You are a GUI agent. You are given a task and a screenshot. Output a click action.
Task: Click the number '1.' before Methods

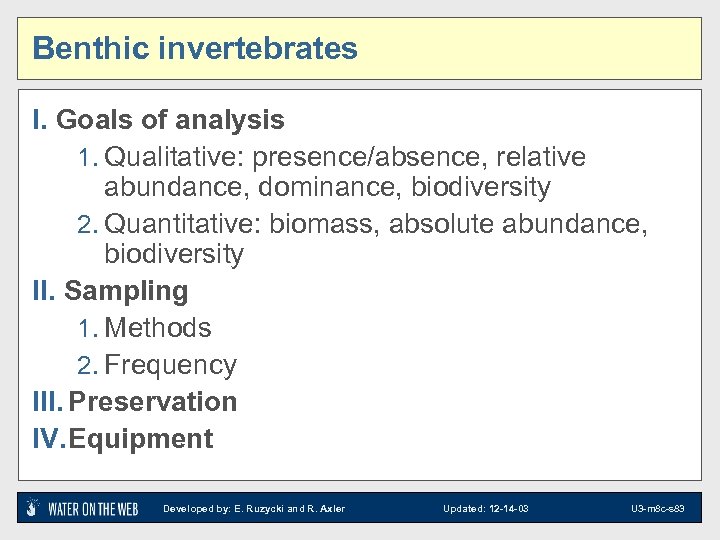(x=88, y=329)
